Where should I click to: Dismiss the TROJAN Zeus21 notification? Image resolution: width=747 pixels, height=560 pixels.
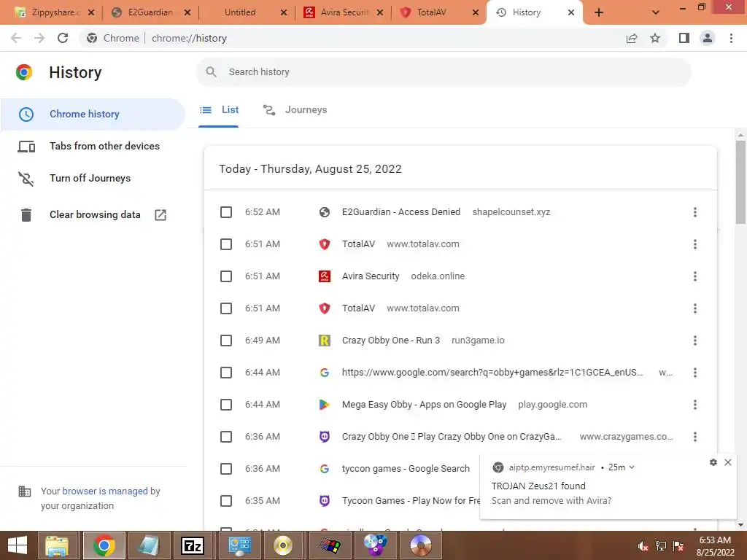coord(728,462)
